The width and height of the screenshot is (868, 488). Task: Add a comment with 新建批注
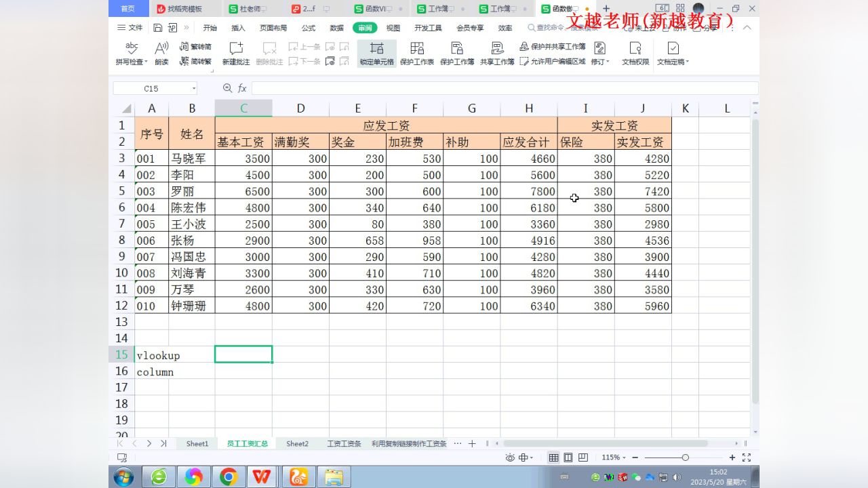[236, 54]
